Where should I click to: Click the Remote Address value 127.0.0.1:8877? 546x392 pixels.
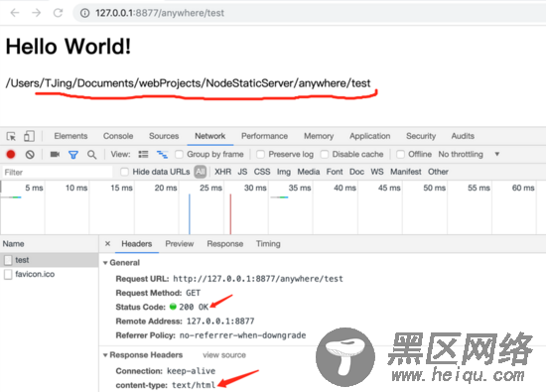coord(220,321)
